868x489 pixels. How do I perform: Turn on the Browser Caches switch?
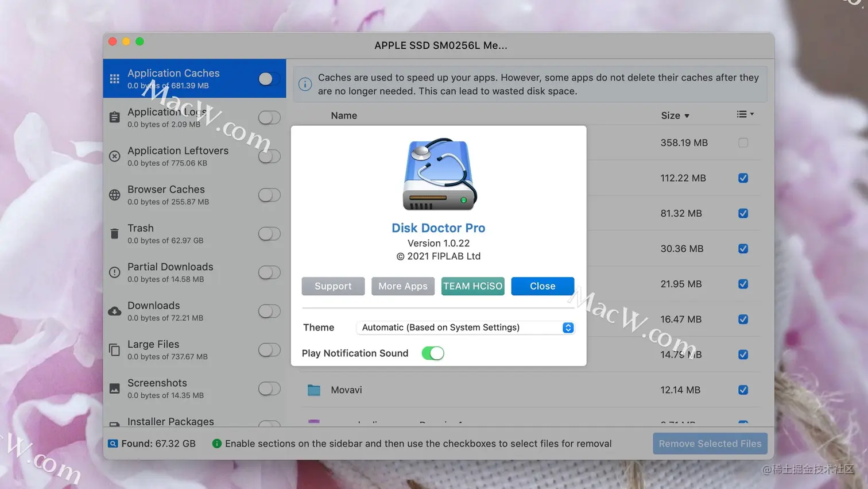click(269, 195)
